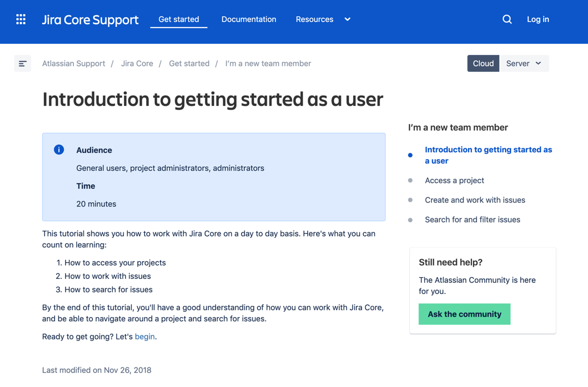Image resolution: width=588 pixels, height=387 pixels.
Task: Open the Resources menu item
Action: (x=314, y=19)
